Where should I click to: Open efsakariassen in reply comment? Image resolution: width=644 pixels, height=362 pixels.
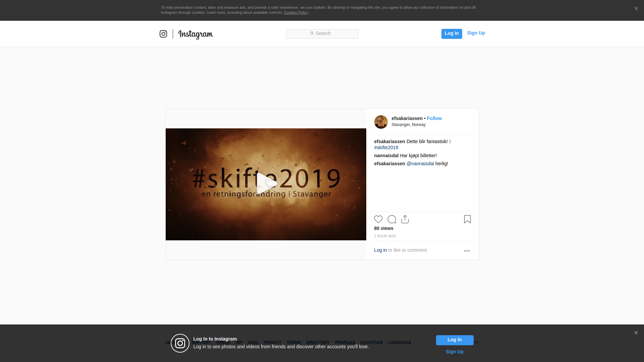[x=389, y=164]
